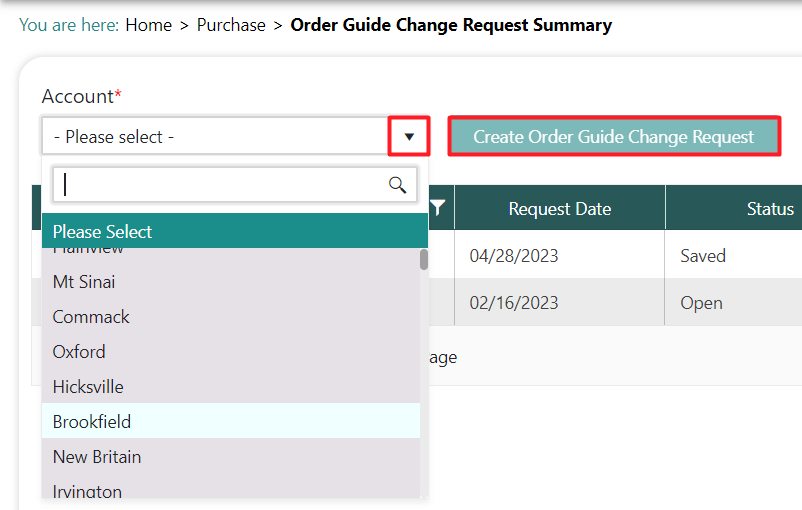Select Irvington at the bottom of the list
This screenshot has height=510, width=802.
pyautogui.click(x=87, y=491)
